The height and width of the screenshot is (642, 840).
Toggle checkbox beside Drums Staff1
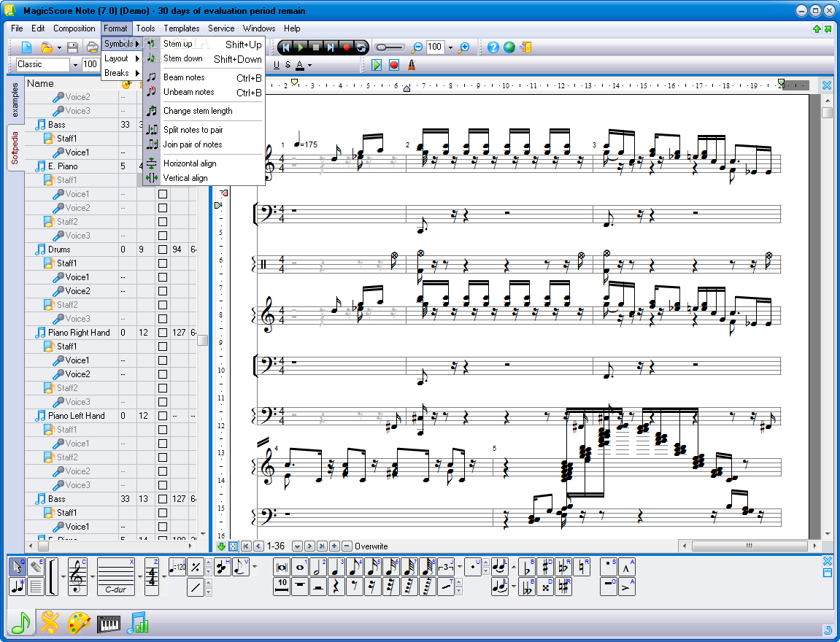point(163,263)
